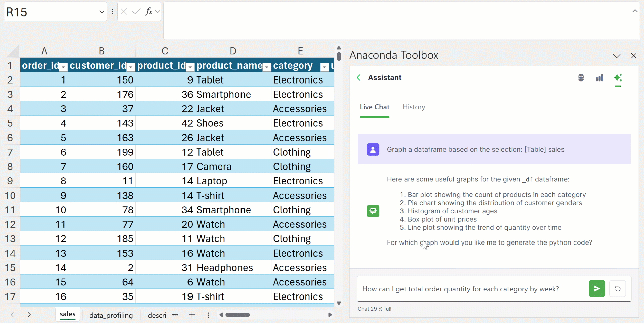The image size is (644, 324).
Task: Switch to the History tab
Action: tap(414, 107)
